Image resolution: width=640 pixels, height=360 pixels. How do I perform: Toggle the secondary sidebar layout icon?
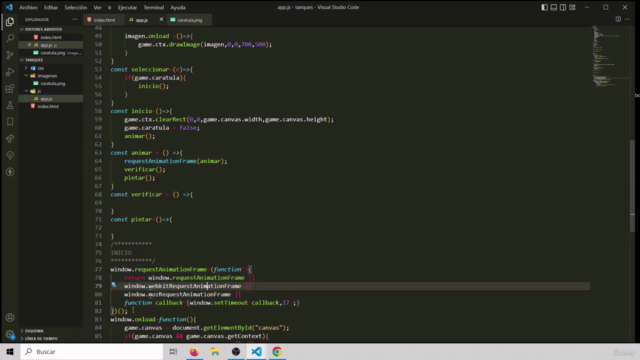point(563,7)
